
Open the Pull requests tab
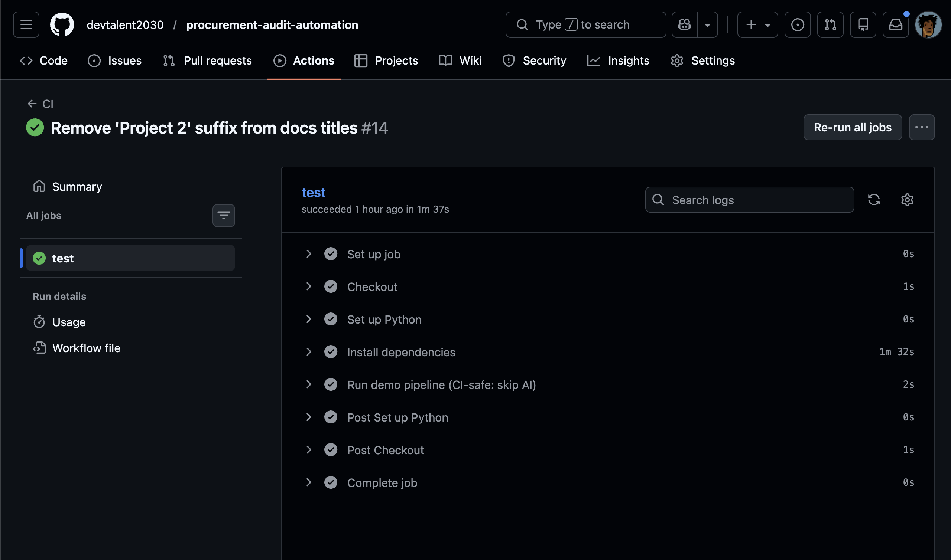coord(207,61)
